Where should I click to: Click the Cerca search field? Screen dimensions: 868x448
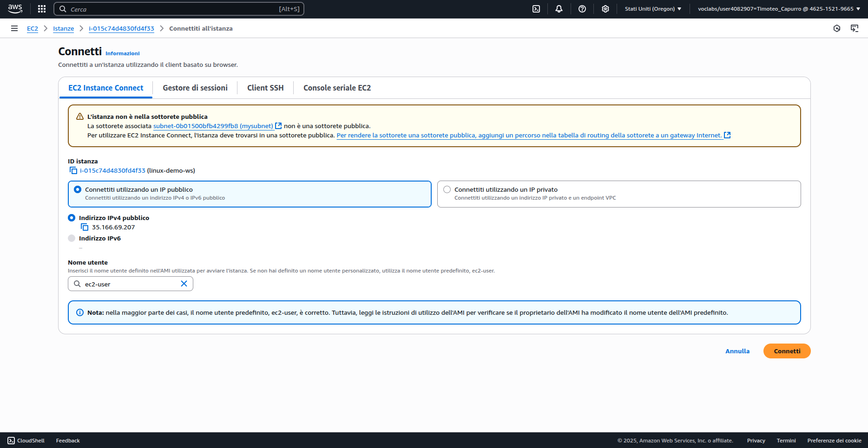coord(179,9)
